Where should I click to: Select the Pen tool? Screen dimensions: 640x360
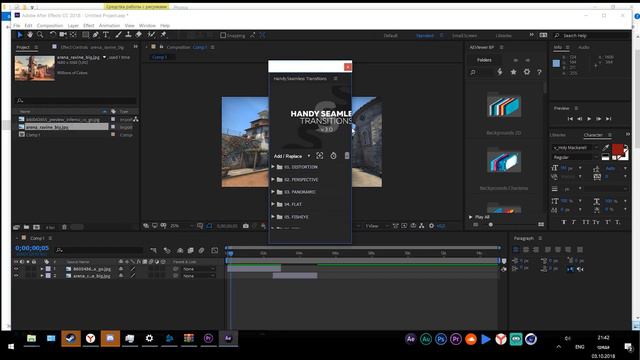96,35
